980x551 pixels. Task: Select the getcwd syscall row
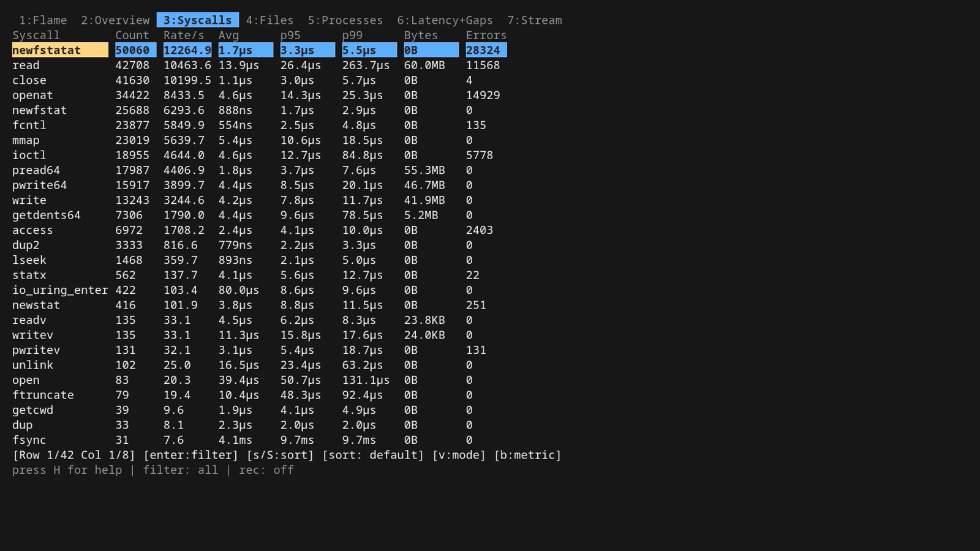click(260, 410)
